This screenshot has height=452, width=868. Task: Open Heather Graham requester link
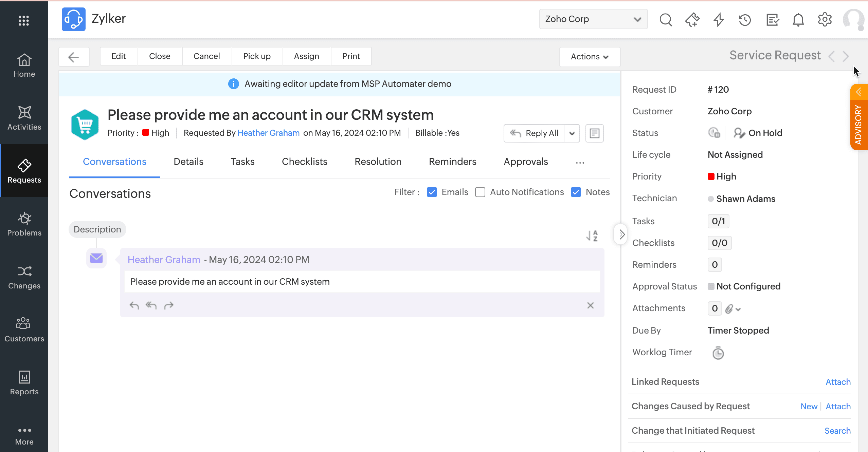pos(268,133)
